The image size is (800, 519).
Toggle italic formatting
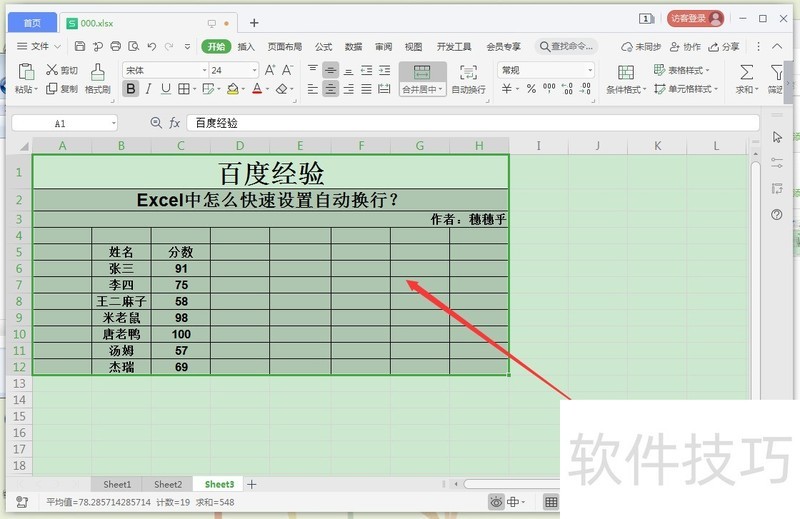(148, 89)
